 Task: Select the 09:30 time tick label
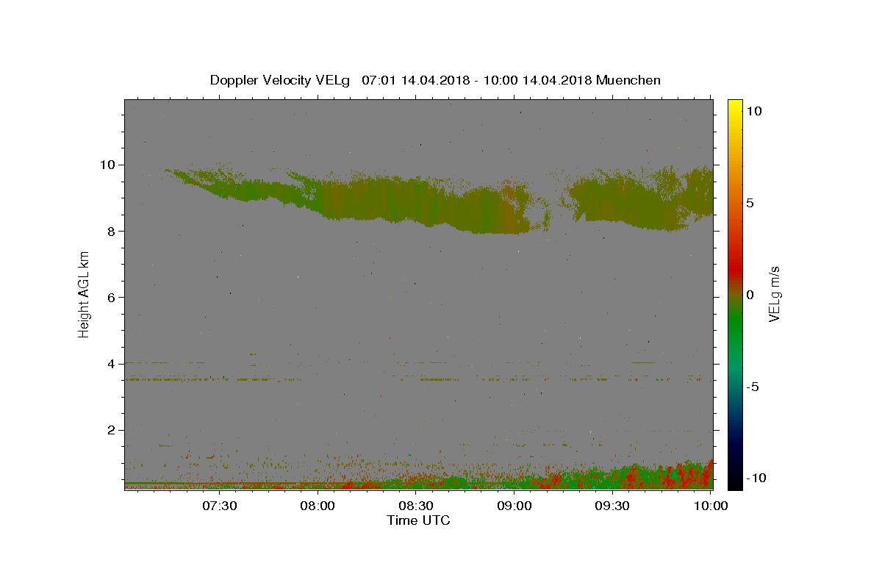pos(612,506)
